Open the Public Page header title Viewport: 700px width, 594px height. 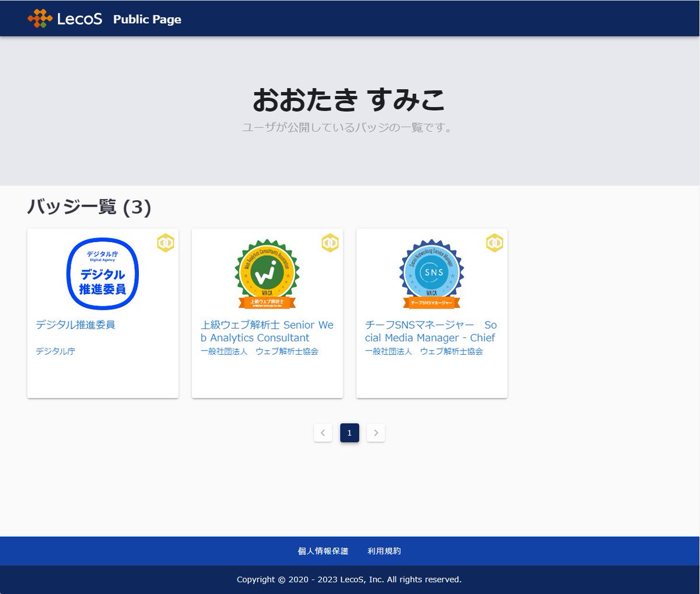pyautogui.click(x=147, y=19)
